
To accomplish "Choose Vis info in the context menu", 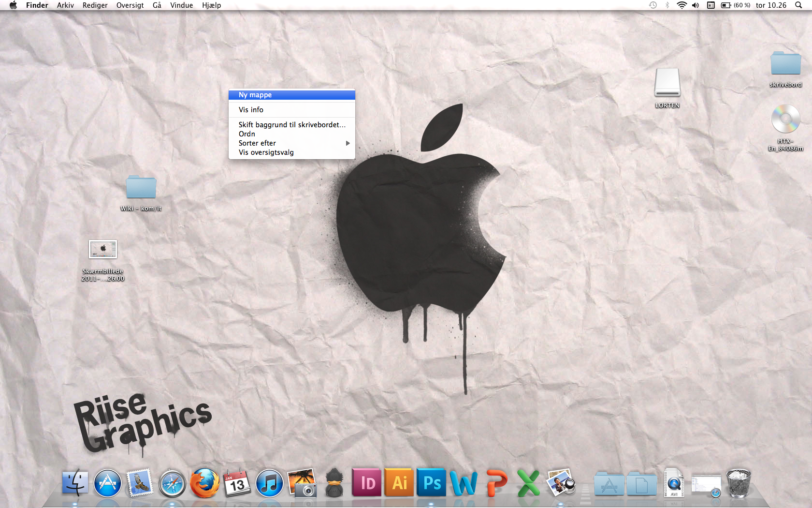I will click(x=292, y=110).
